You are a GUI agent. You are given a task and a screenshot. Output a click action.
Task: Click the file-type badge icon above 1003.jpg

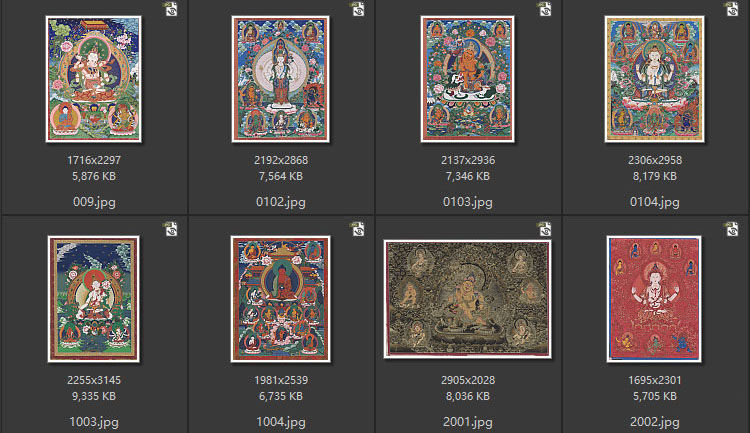pos(171,229)
